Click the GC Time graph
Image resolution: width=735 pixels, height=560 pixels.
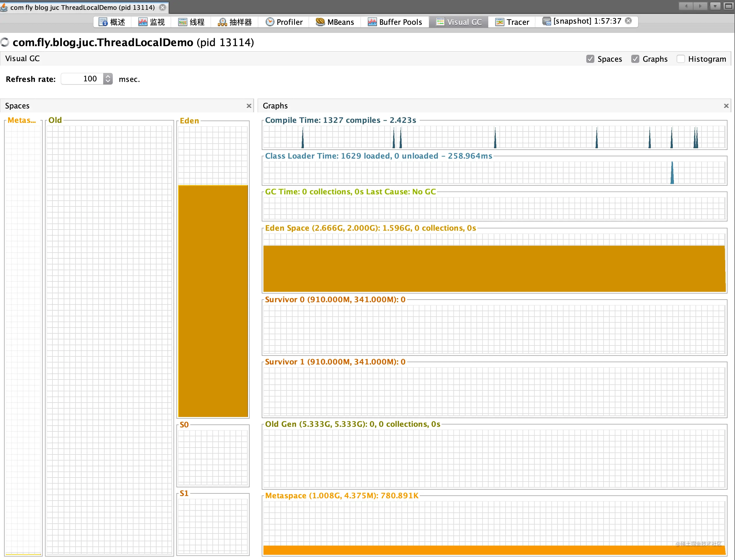coord(494,208)
